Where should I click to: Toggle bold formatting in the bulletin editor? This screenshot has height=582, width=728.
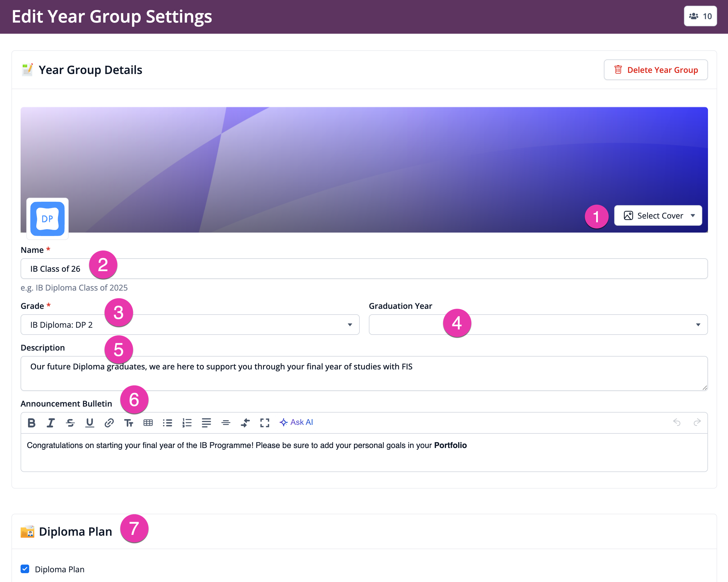tap(31, 422)
